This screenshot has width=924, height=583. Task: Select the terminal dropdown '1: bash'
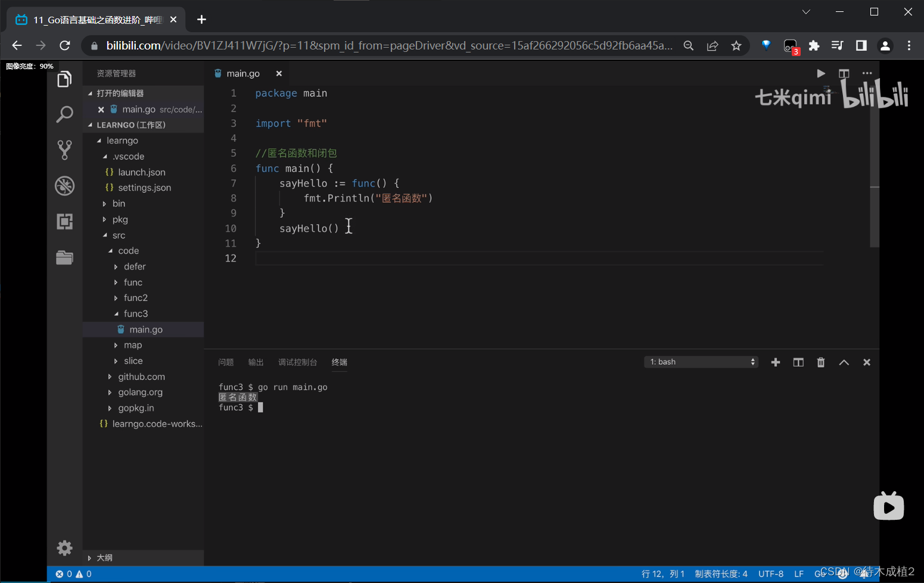(x=701, y=362)
